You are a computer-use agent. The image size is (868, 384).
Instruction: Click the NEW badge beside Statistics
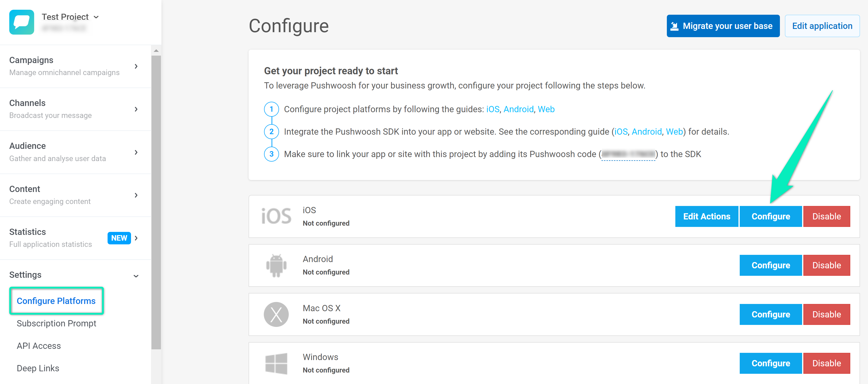(x=119, y=238)
